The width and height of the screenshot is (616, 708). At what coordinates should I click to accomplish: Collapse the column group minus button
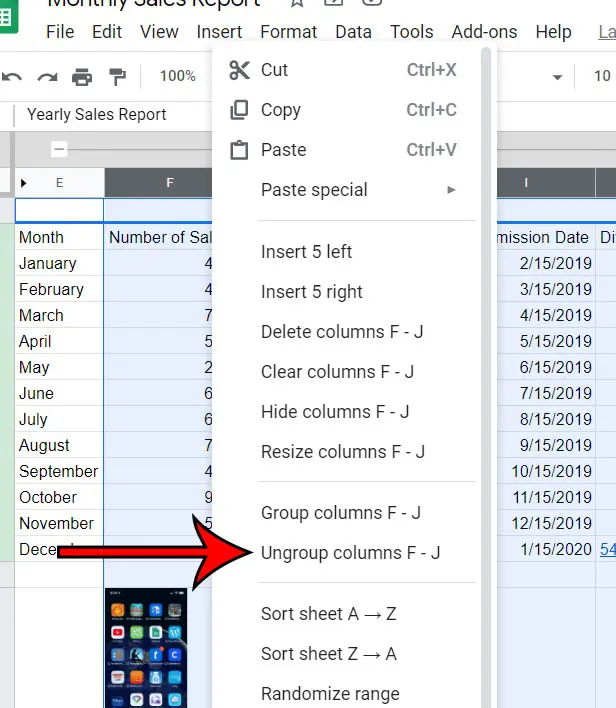coord(59,150)
